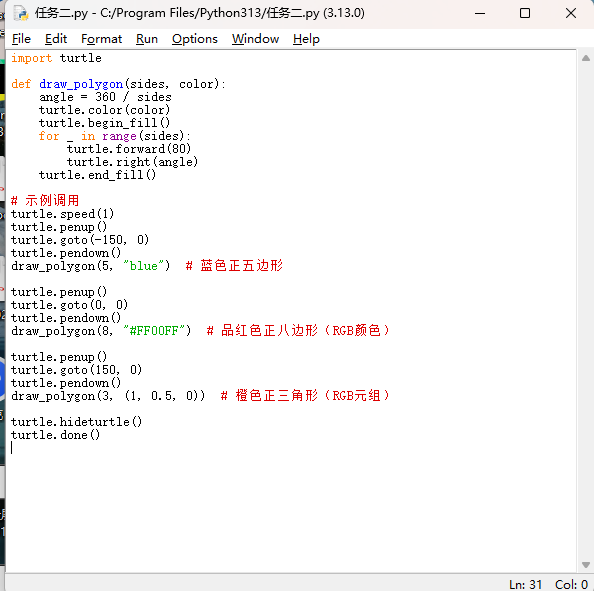The image size is (594, 591).
Task: Click the scrollbar up arrow
Action: [586, 58]
